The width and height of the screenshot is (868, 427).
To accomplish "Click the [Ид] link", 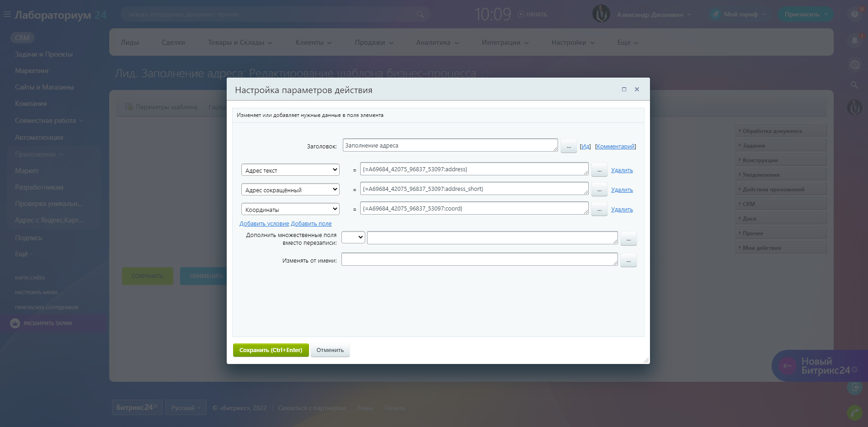I will pyautogui.click(x=585, y=147).
